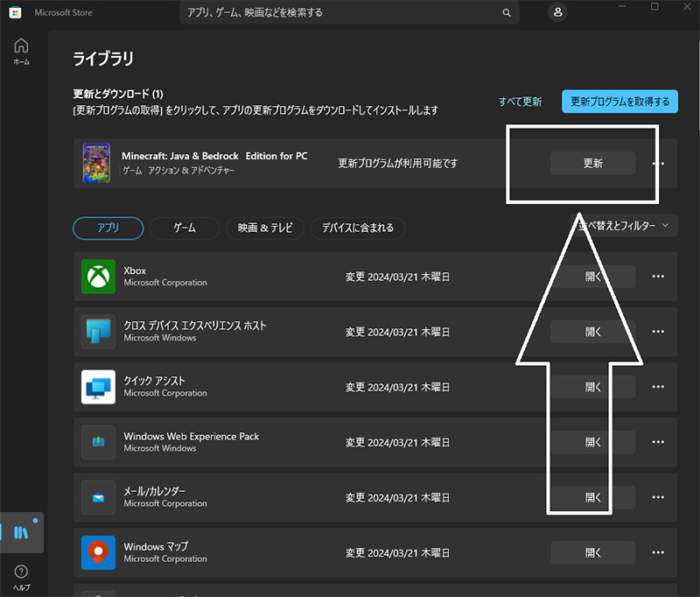Click 更新 button for Minecraft
This screenshot has width=700, height=597.
click(x=592, y=163)
